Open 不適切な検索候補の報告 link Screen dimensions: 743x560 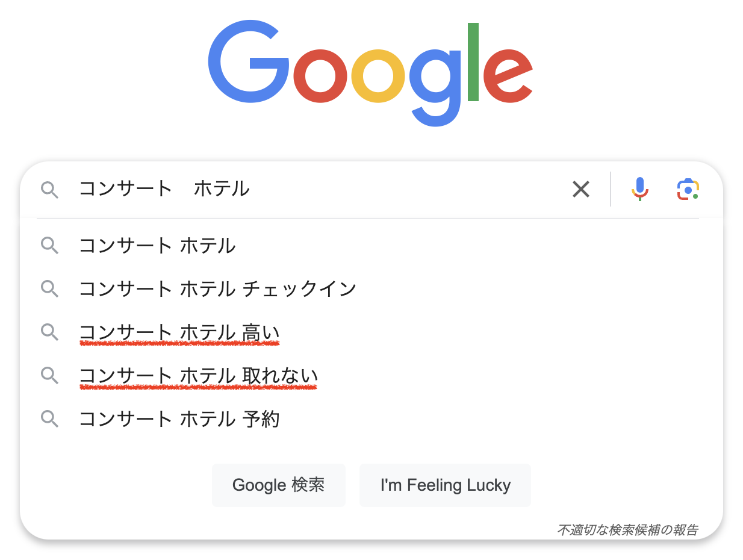click(627, 530)
